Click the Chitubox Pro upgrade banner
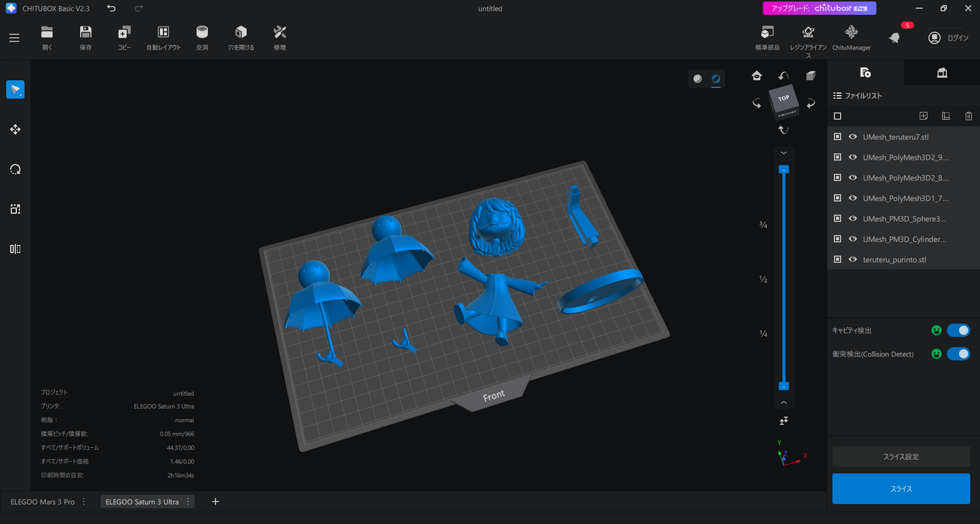Screen dimensions: 980x524 click(819, 8)
